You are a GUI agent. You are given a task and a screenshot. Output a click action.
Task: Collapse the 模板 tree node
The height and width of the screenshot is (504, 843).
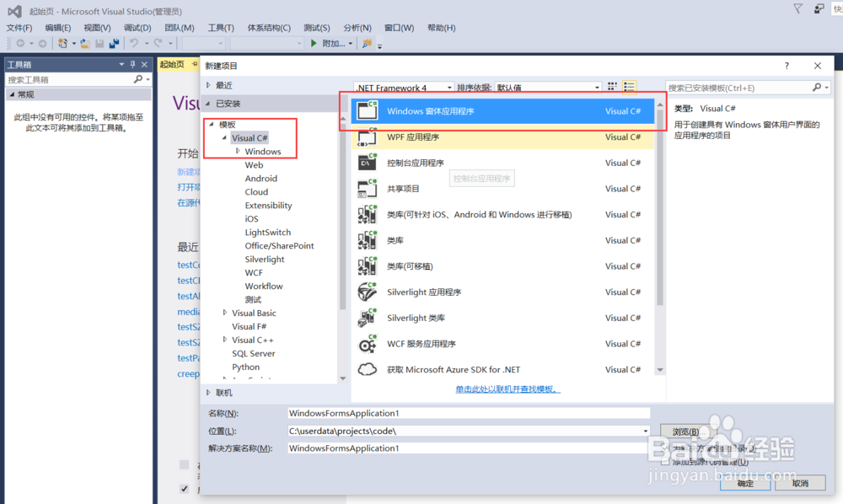coord(212,124)
